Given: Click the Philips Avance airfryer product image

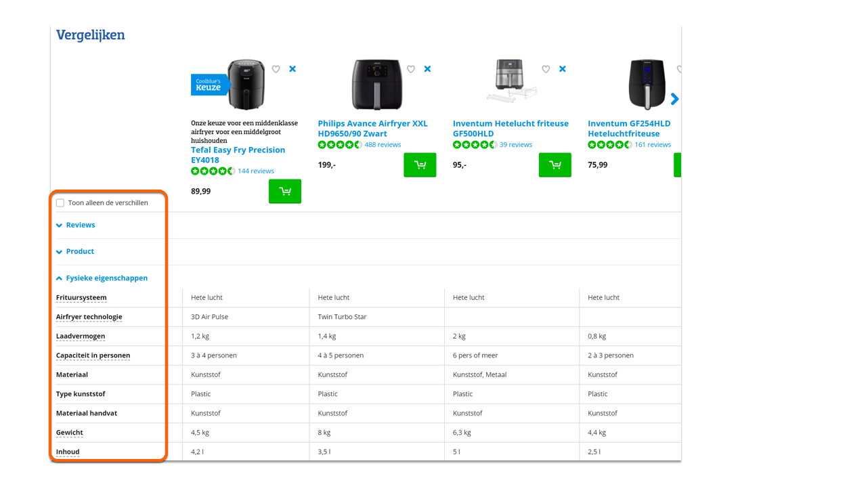Looking at the screenshot, I should [x=376, y=85].
